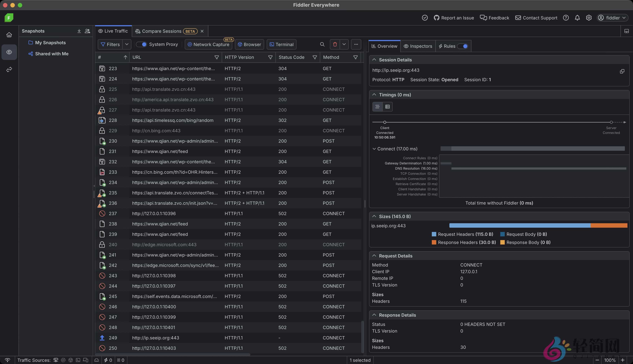Open delete options dropdown arrow
This screenshot has height=364, width=633.
[344, 45]
